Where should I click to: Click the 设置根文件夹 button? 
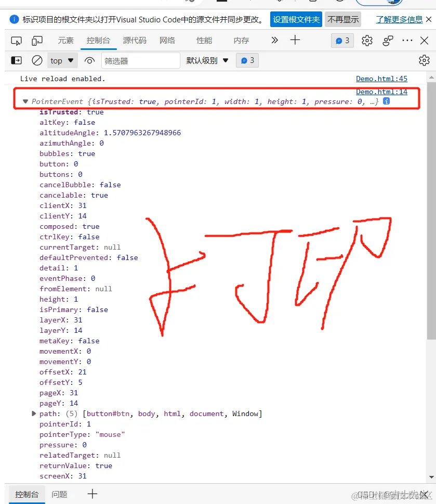[296, 20]
